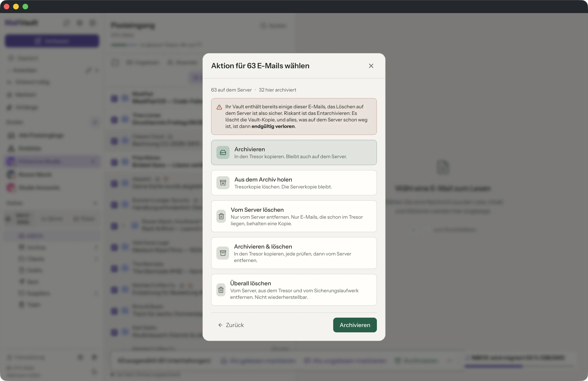The width and height of the screenshot is (588, 381).
Task: Choose the Aus dem Archiv holen option
Action: (294, 183)
